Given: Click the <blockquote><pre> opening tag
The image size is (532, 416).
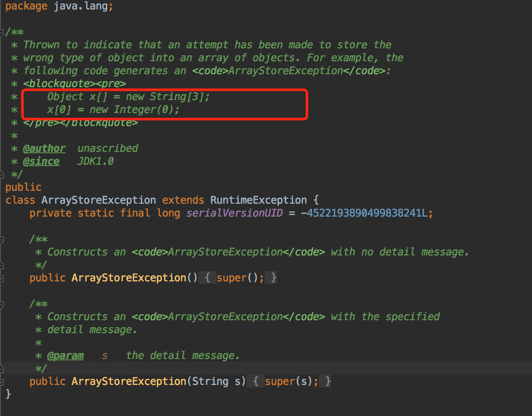Looking at the screenshot, I should pos(75,84).
